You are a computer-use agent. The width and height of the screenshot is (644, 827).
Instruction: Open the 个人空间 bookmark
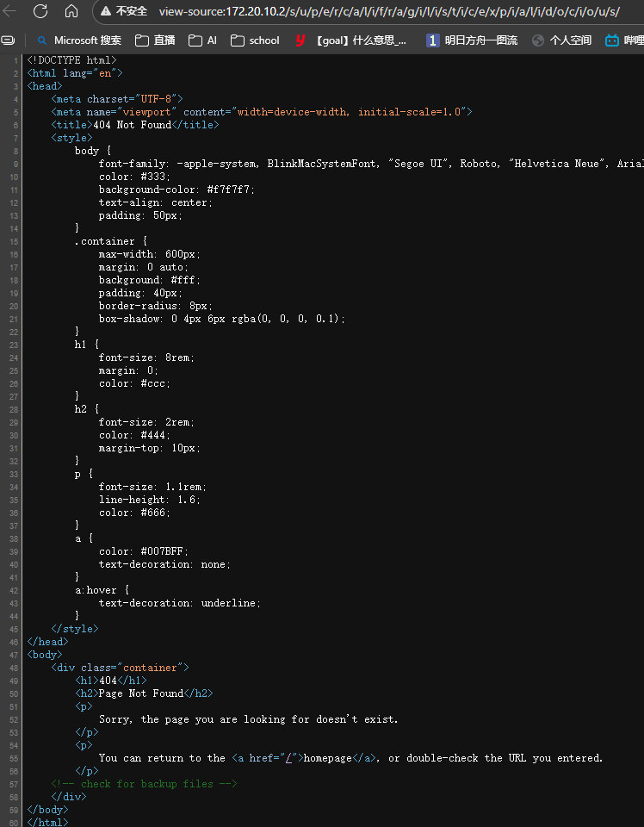coord(562,40)
